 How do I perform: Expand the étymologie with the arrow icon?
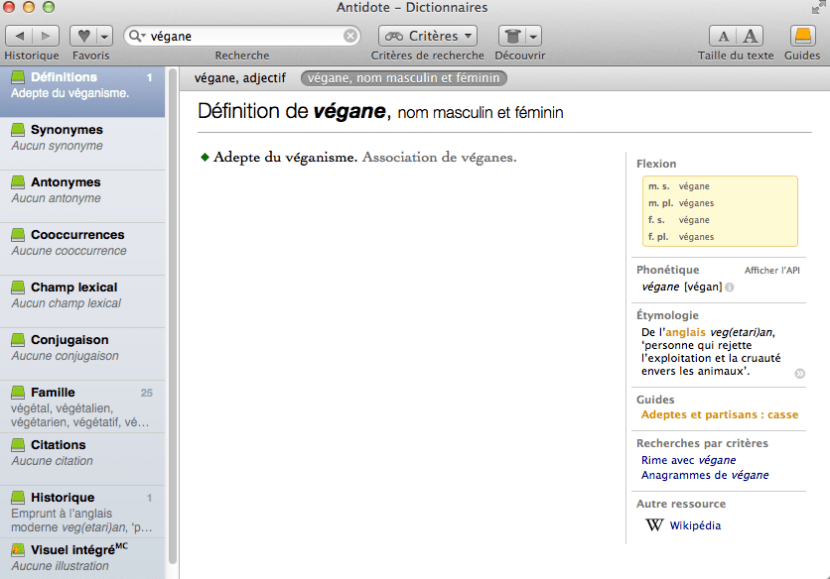[x=800, y=374]
